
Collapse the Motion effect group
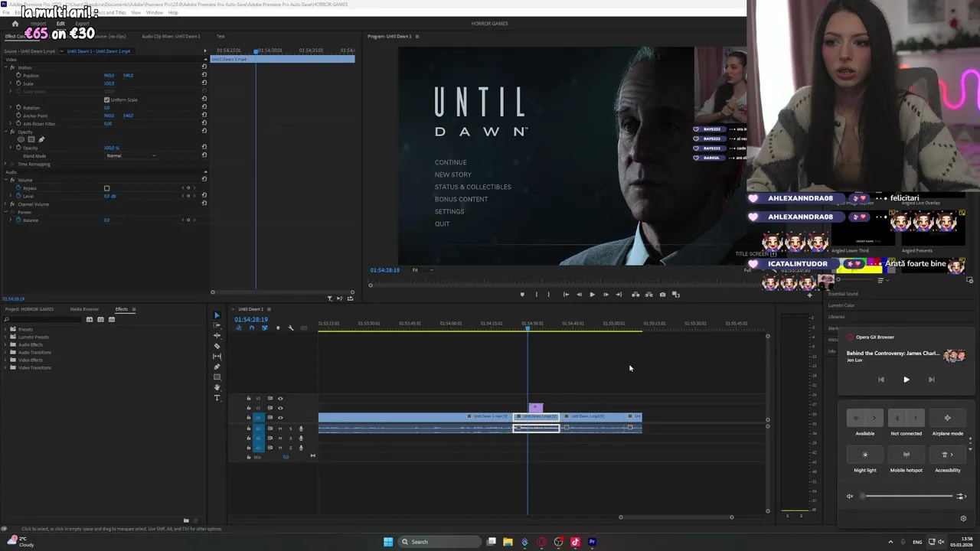tap(6, 67)
